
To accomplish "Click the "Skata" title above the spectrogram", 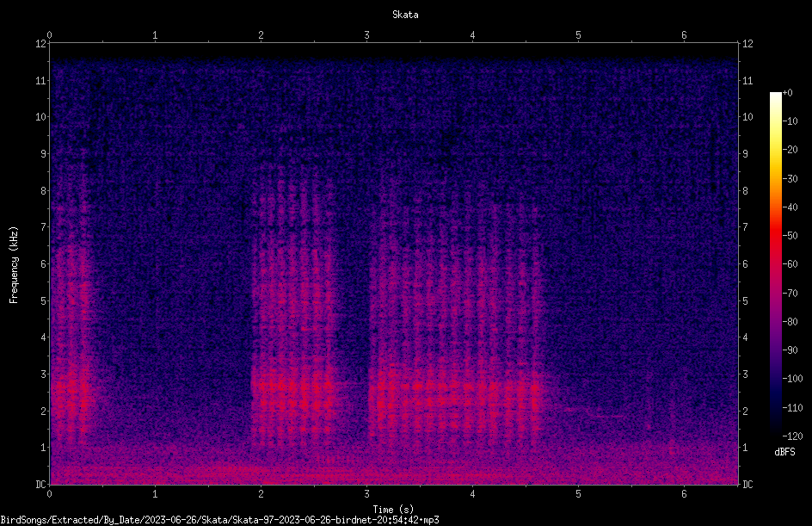I will tap(405, 15).
